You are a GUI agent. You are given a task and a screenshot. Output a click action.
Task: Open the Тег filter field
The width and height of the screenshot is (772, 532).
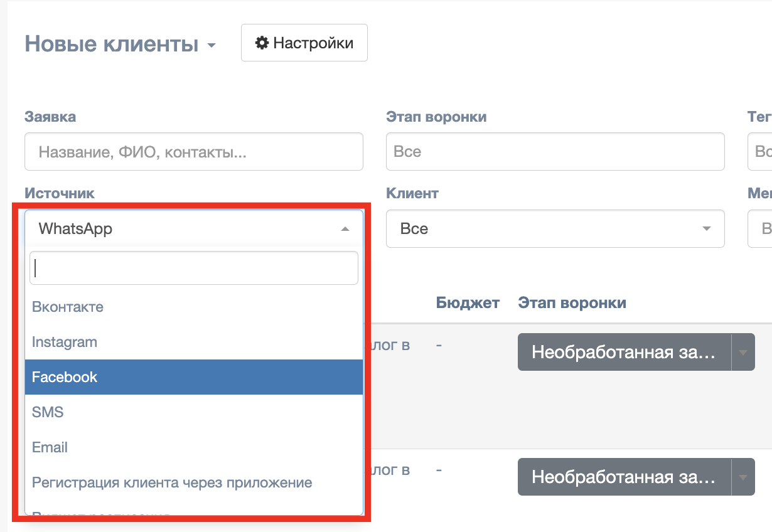point(760,151)
